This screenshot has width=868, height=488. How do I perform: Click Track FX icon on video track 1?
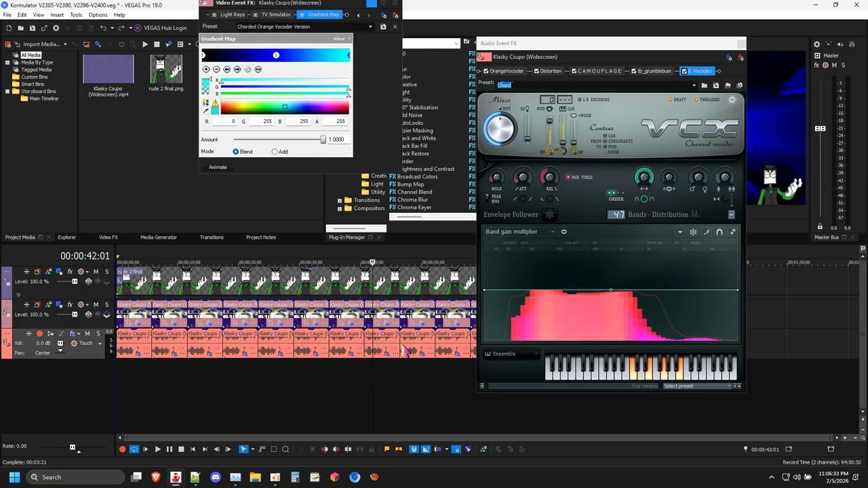click(70, 272)
